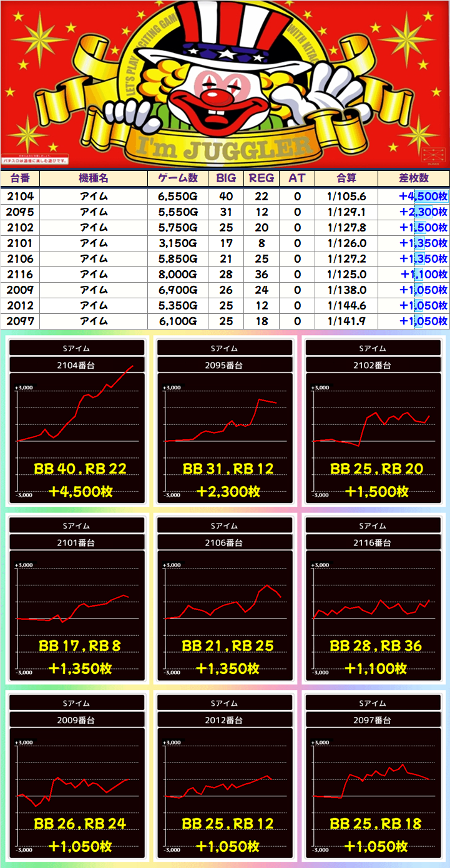
Task: Click the 台番 column header
Action: (20, 178)
